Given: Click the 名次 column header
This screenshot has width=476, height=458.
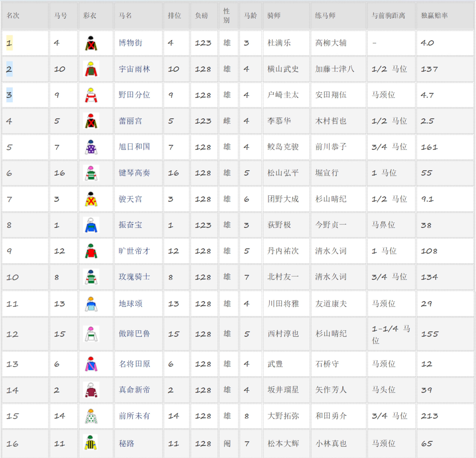Looking at the screenshot, I should pyautogui.click(x=13, y=16).
